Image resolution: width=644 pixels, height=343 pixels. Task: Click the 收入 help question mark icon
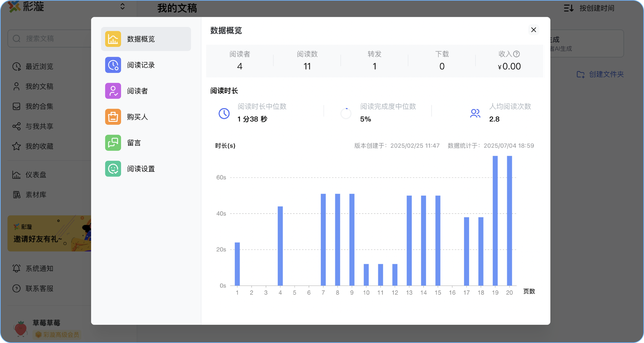coord(516,54)
